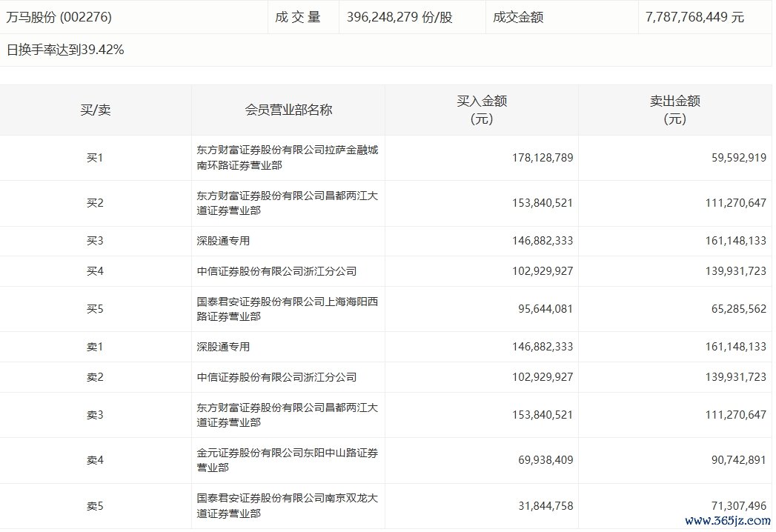This screenshot has height=532, width=776.
Task: Click 国泰君安证券上海海阳西路证券营业部 name
Action: 288,309
